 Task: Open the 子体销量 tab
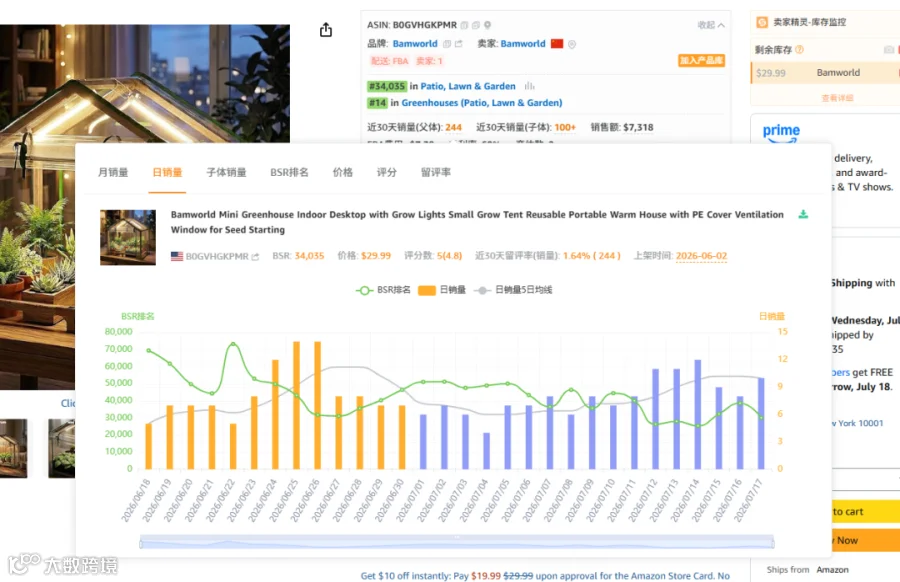click(226, 172)
